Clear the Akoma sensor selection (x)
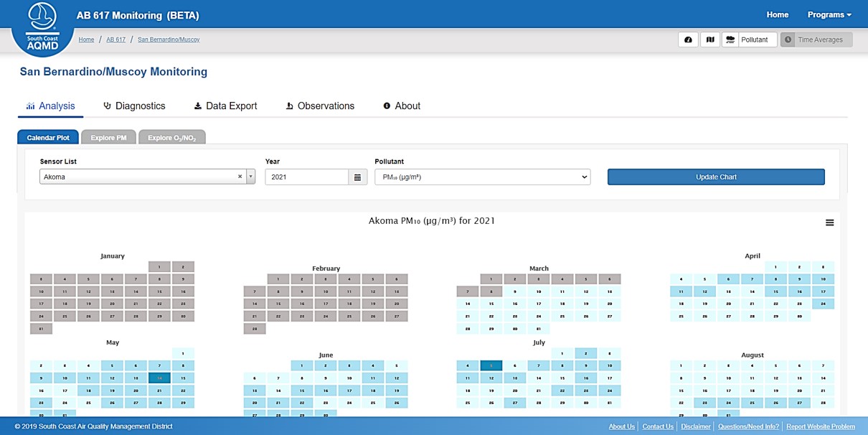868x435 pixels. click(240, 177)
